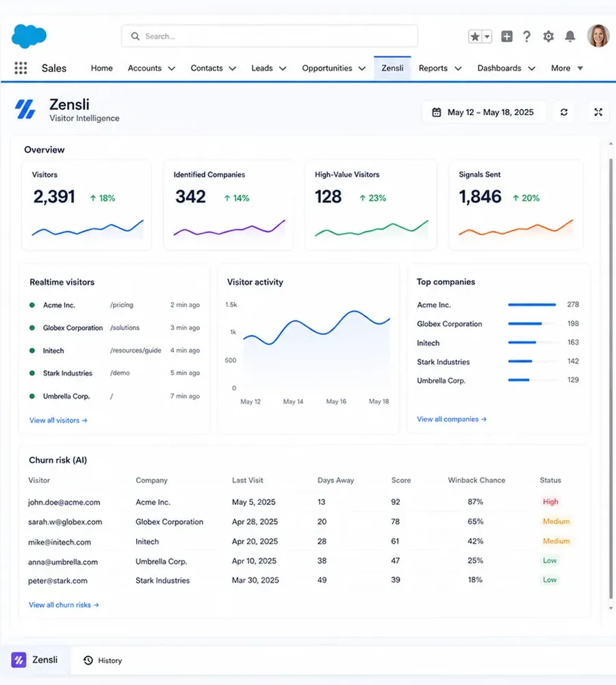Sort by Days Away column header
The width and height of the screenshot is (616, 685).
(336, 480)
